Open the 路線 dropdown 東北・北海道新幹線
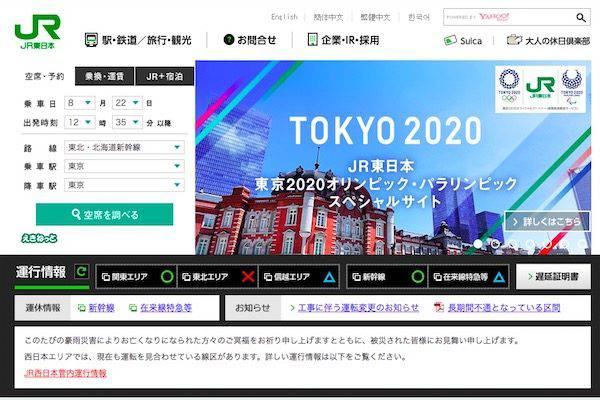 [124, 147]
